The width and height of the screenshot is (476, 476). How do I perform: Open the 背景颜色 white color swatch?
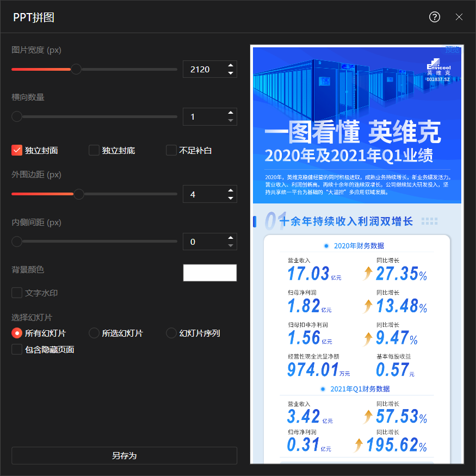click(x=210, y=273)
